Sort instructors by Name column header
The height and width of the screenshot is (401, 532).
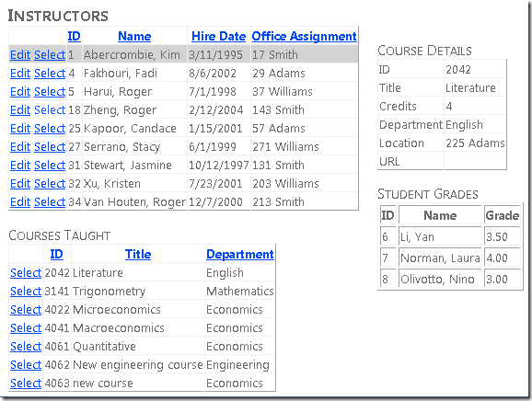(134, 36)
